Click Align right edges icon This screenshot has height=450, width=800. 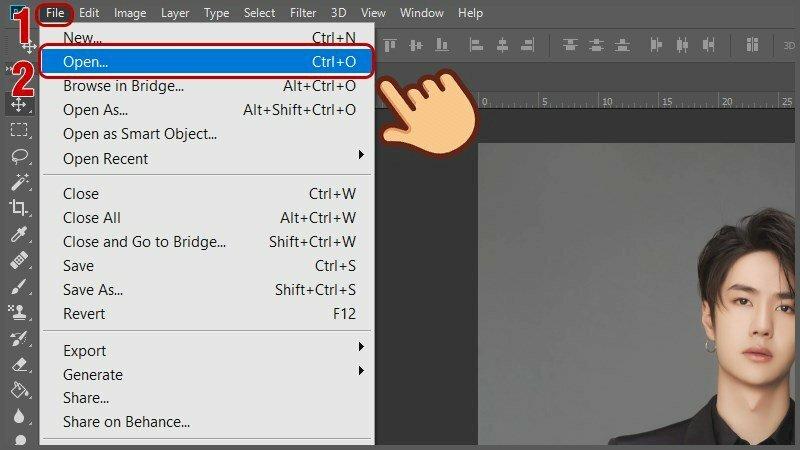click(x=528, y=45)
